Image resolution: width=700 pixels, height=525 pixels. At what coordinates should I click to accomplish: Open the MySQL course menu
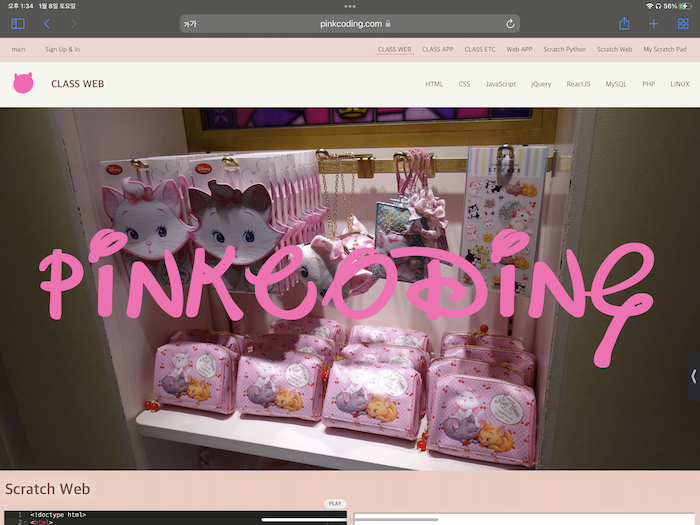click(x=616, y=84)
